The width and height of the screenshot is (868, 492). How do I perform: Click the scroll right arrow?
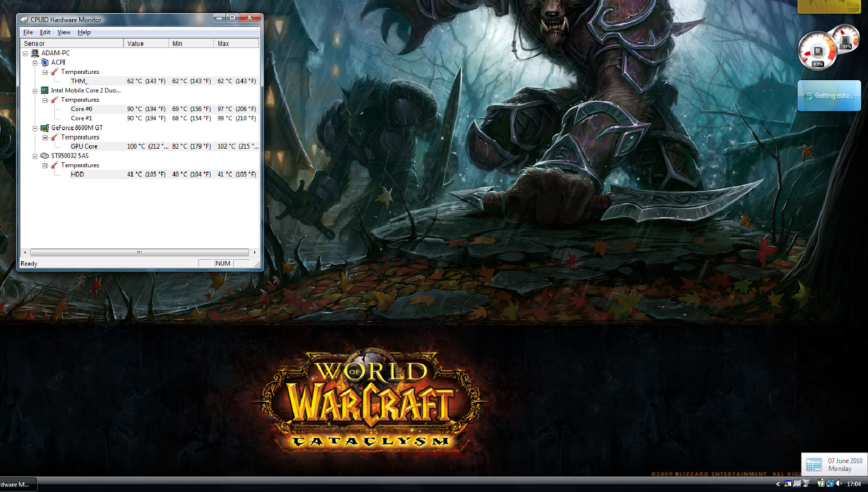tap(254, 252)
